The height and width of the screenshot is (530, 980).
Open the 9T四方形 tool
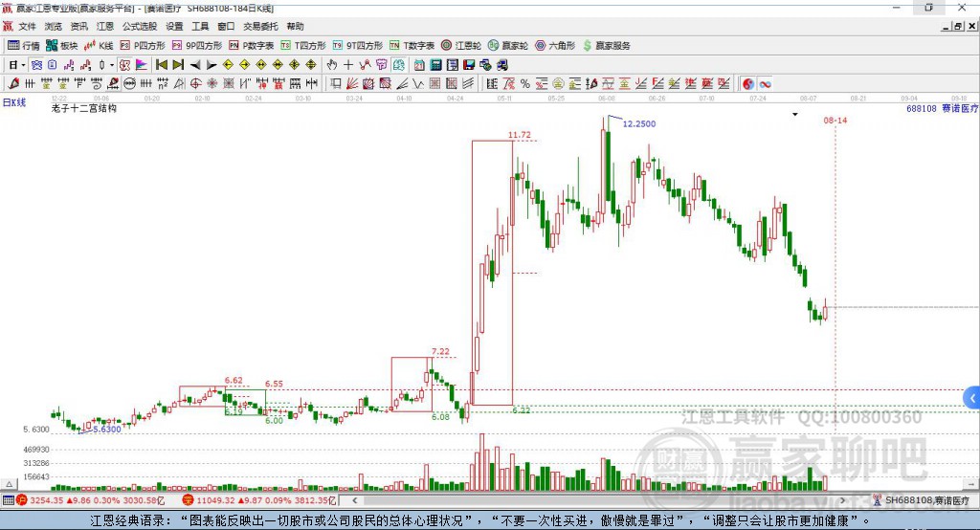(358, 46)
